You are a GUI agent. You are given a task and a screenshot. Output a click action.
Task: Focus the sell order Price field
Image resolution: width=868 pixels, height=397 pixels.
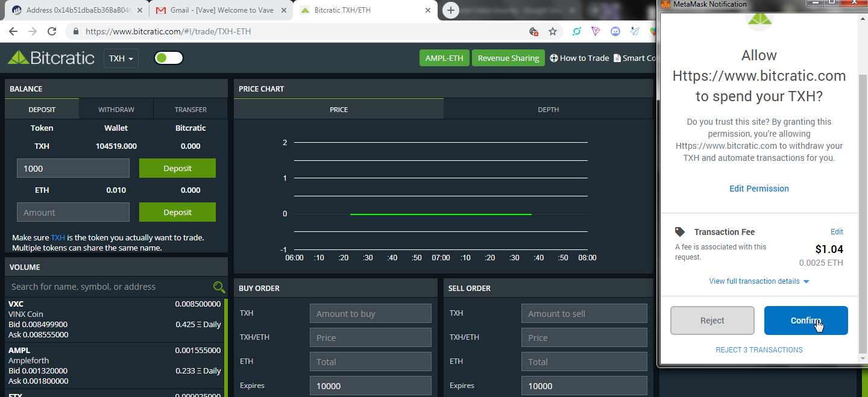point(584,337)
